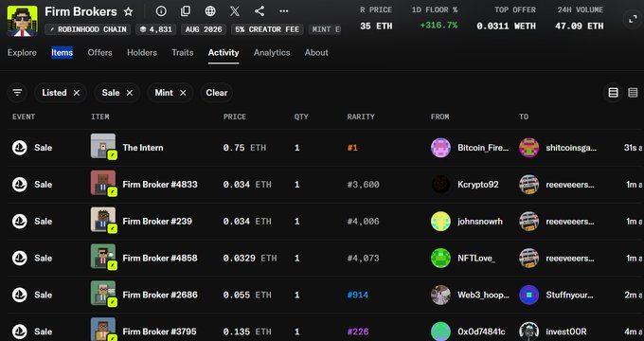Click the sale icon in The Intern row
The width and height of the screenshot is (644, 341).
[19, 148]
